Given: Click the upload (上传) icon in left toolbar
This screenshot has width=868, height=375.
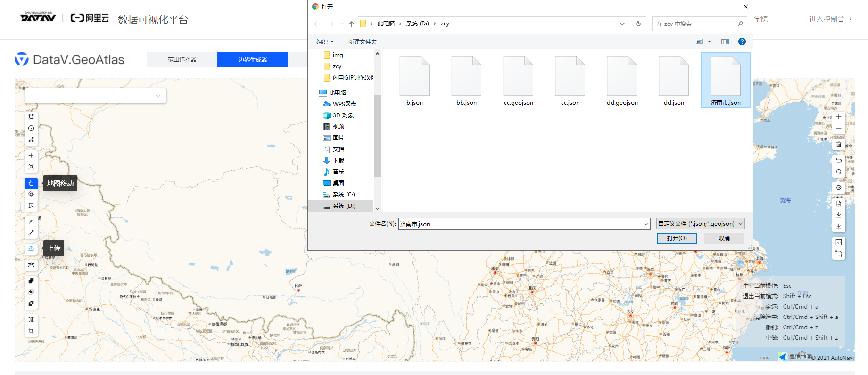Looking at the screenshot, I should [x=31, y=248].
